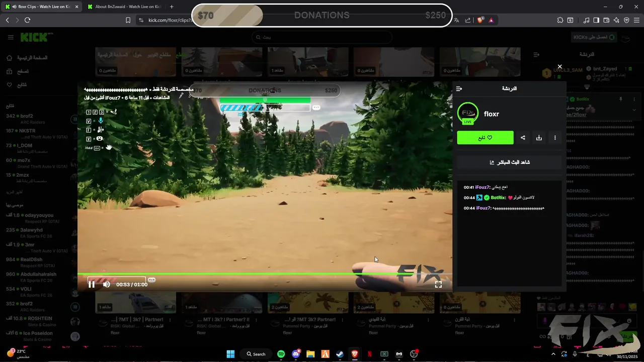Open Brave main hamburger menu
This screenshot has width=644, height=362.
[636, 20]
